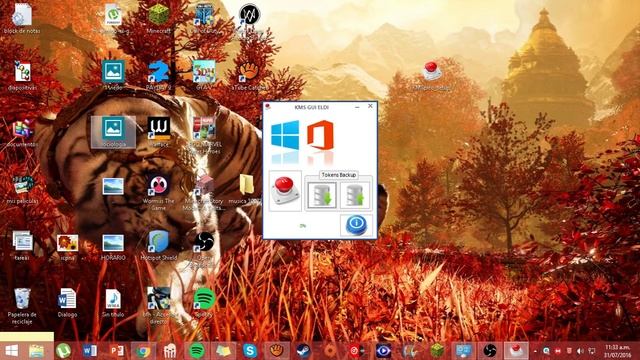The width and height of the screenshot is (640, 360).
Task: Open OBS from the taskbar
Action: point(489,351)
